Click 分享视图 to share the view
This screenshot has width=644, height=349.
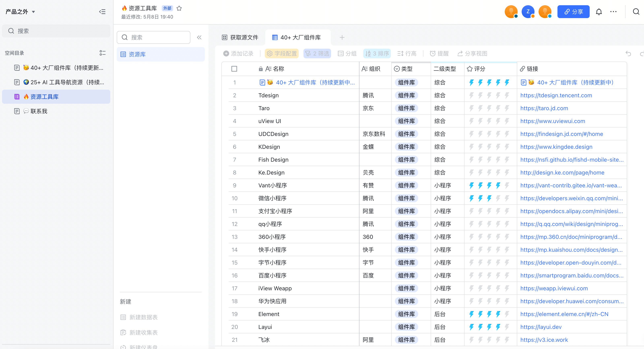pyautogui.click(x=472, y=53)
